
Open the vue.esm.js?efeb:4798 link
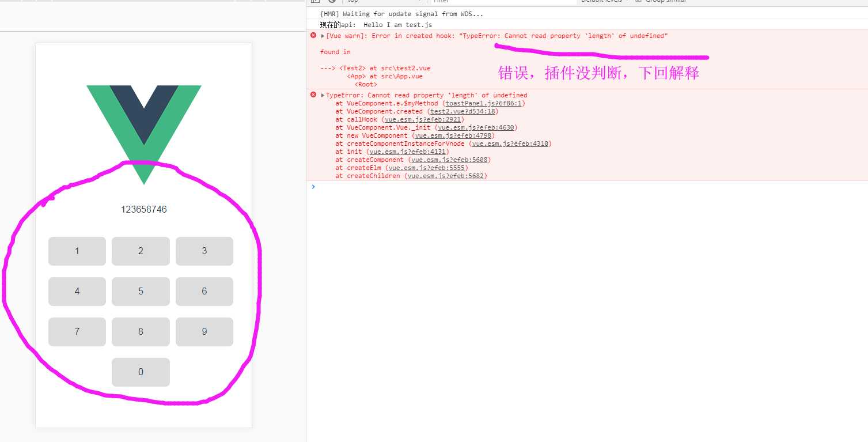[x=453, y=135]
